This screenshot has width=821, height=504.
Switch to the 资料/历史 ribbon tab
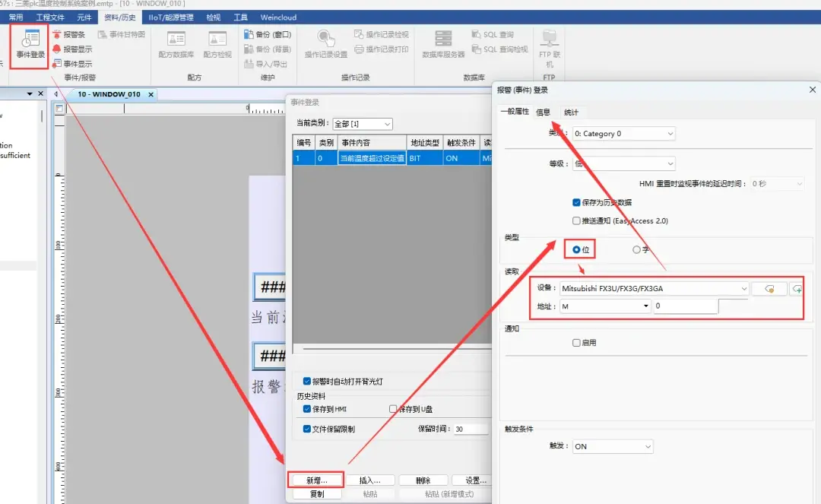coord(120,17)
